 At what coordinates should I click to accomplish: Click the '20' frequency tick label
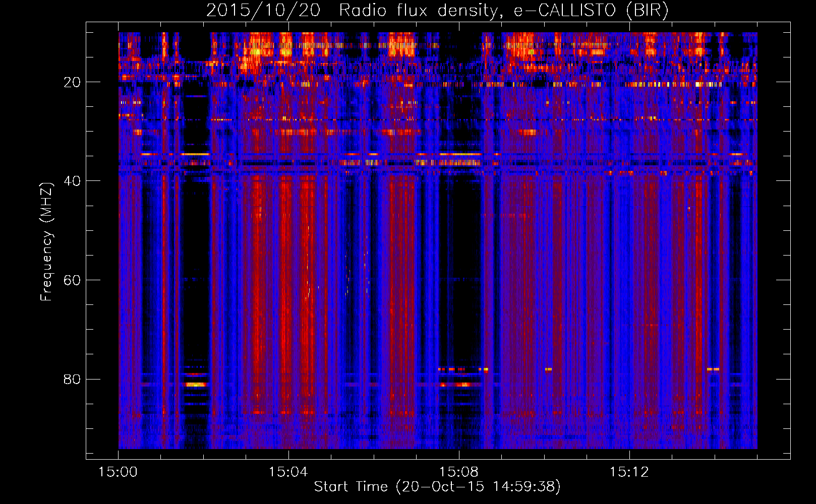pyautogui.click(x=72, y=82)
